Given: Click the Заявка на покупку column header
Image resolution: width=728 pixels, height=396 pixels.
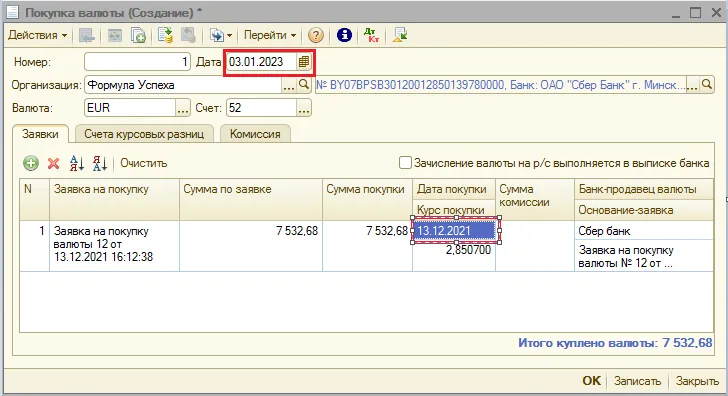Looking at the screenshot, I should pyautogui.click(x=114, y=200).
